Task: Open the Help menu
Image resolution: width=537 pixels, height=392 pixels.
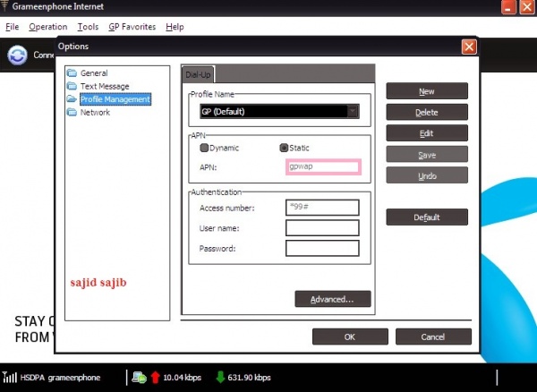Action: (175, 27)
